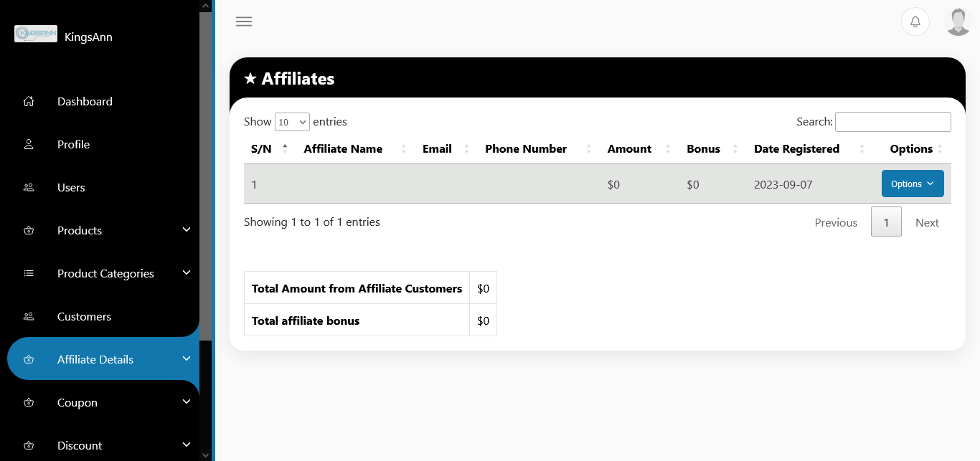The image size is (980, 461).
Task: Sort by S/N column
Action: coord(270,149)
